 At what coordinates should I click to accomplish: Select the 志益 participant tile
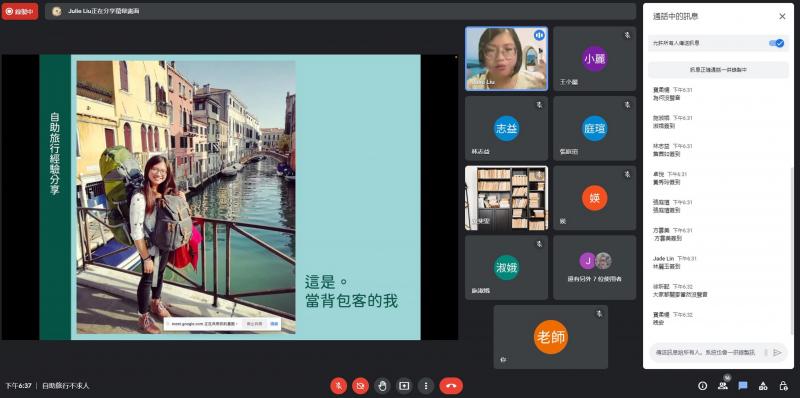click(x=506, y=128)
